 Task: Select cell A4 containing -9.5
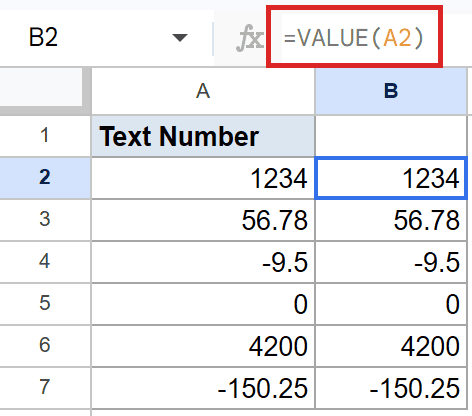(x=203, y=262)
